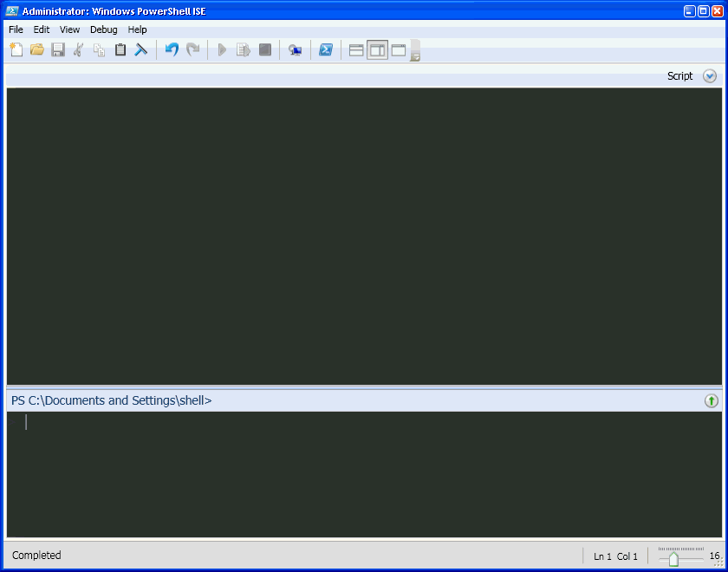Run the script with the green play icon
The height and width of the screenshot is (572, 728).
[x=222, y=49]
